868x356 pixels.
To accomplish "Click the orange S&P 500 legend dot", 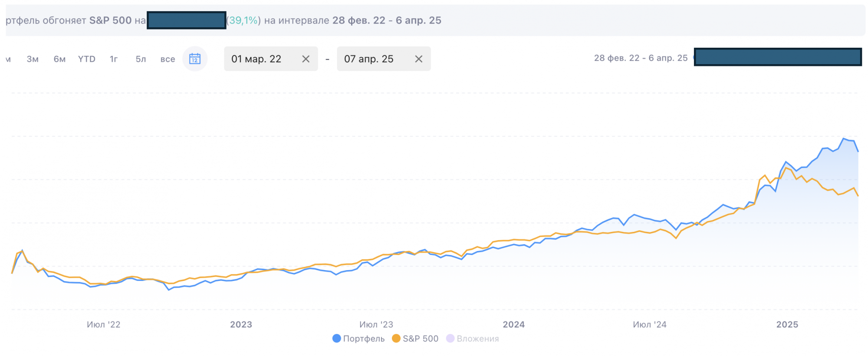I will (396, 339).
